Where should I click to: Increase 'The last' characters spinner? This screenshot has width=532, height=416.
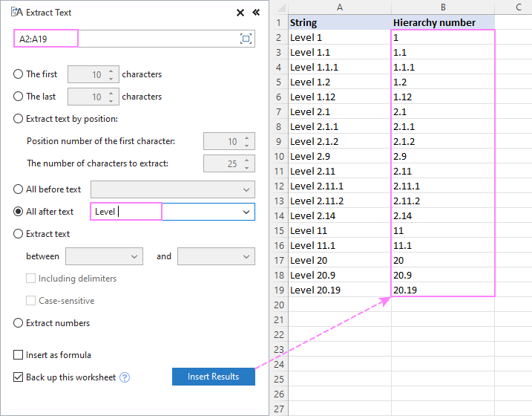[x=111, y=93]
